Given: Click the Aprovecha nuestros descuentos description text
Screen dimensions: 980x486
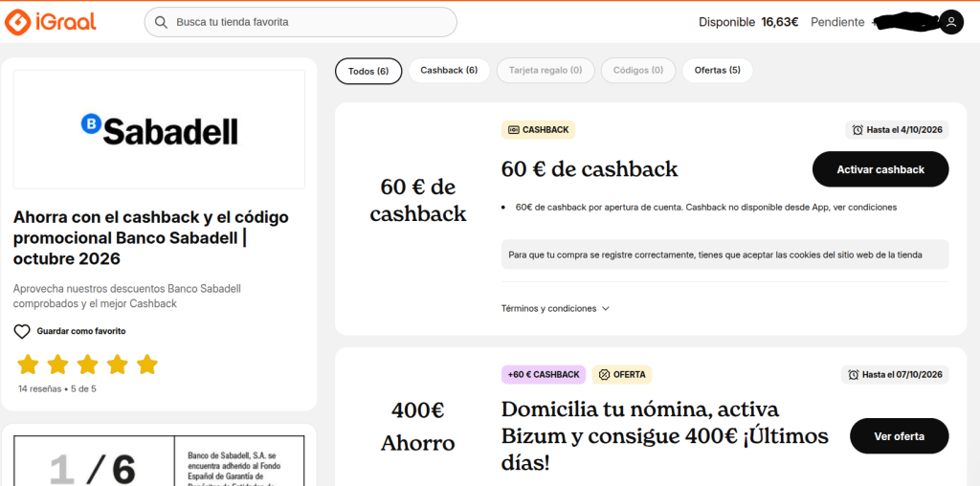Looking at the screenshot, I should (x=127, y=297).
